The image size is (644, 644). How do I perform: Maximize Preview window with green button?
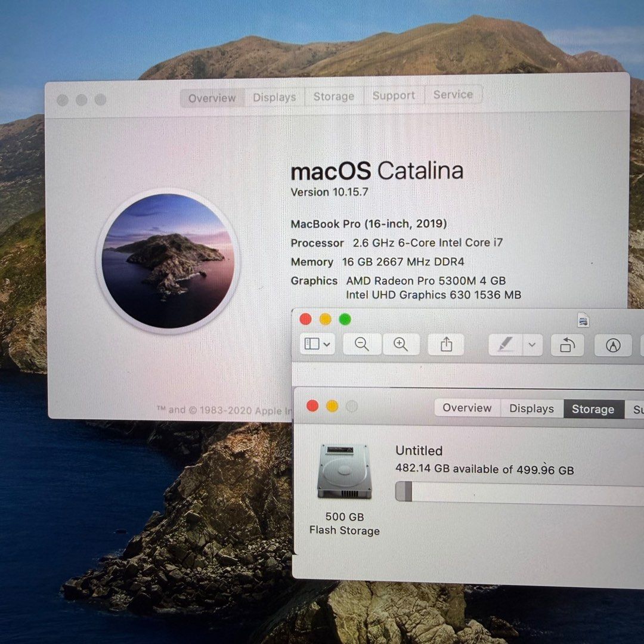click(345, 319)
